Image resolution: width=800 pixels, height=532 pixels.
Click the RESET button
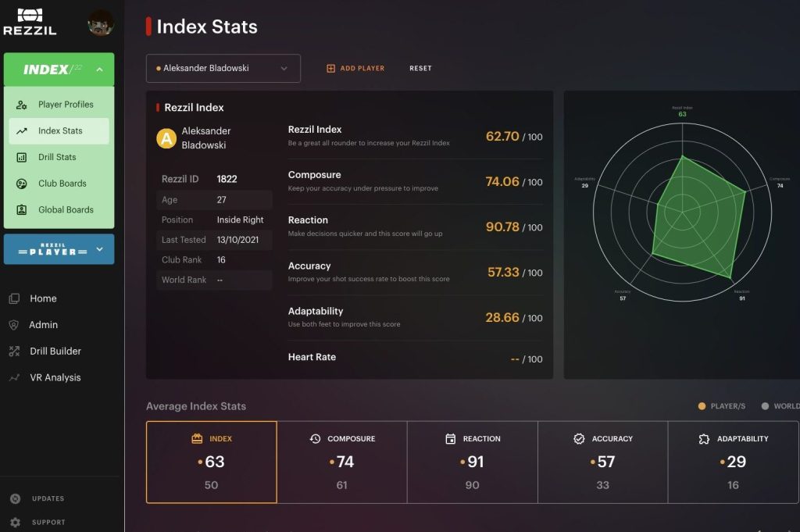(x=420, y=68)
